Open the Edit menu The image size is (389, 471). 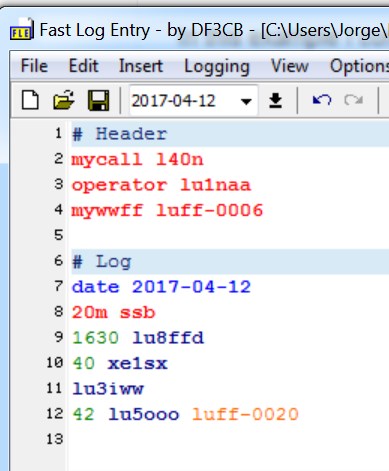point(83,66)
